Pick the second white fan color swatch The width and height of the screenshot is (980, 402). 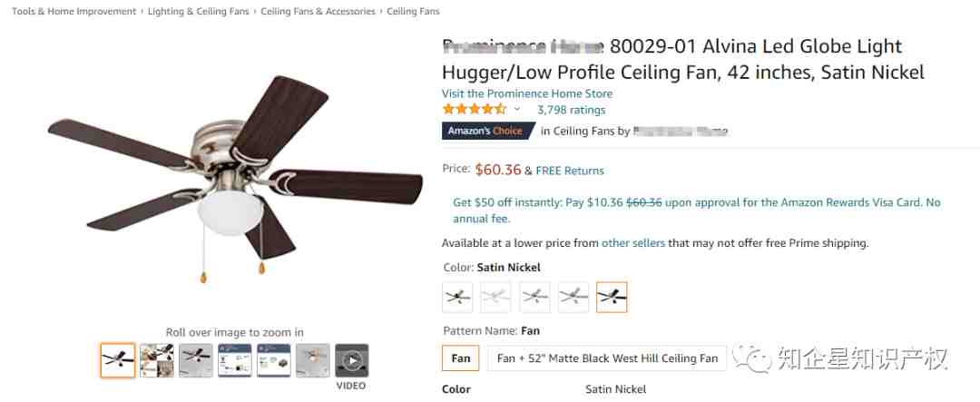[x=495, y=297]
